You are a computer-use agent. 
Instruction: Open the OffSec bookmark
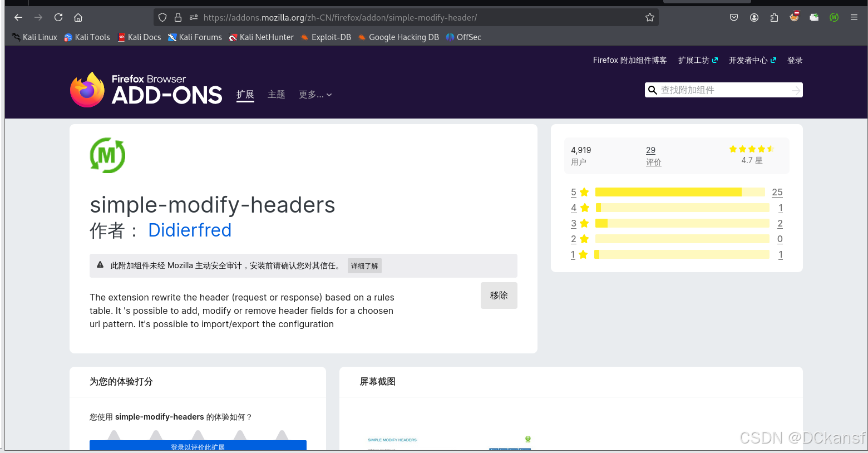tap(463, 37)
